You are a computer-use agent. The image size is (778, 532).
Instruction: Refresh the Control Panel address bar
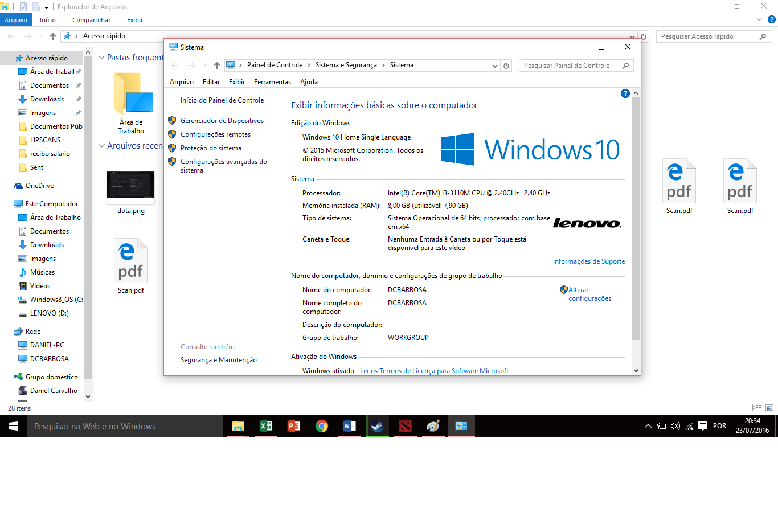pyautogui.click(x=506, y=66)
